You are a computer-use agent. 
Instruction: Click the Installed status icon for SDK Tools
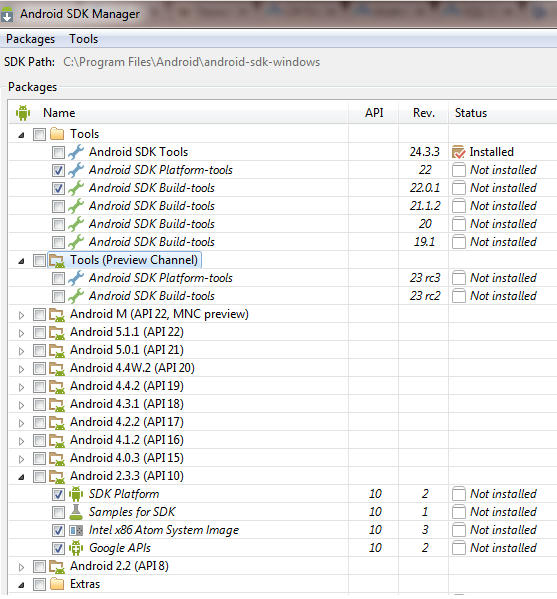coord(458,152)
